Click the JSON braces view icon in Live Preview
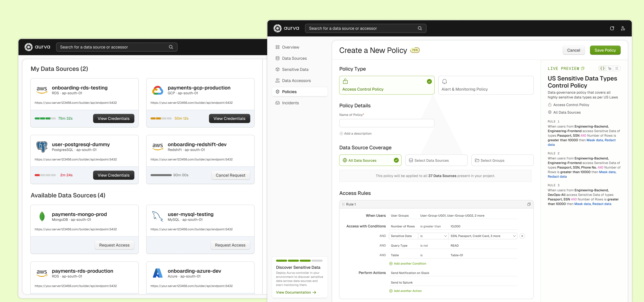 pyautogui.click(x=602, y=68)
